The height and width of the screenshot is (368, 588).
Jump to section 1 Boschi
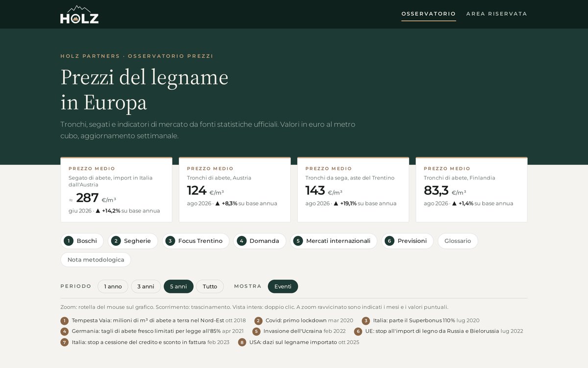click(x=82, y=241)
